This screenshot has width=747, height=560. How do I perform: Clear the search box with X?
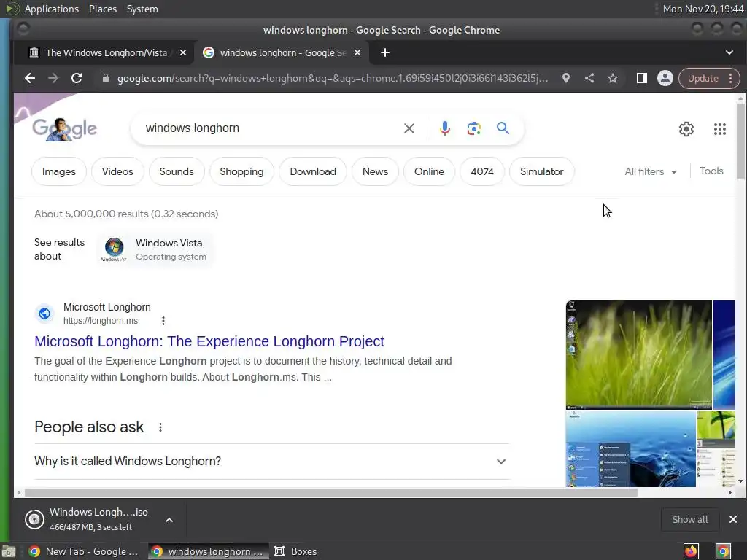pyautogui.click(x=409, y=128)
